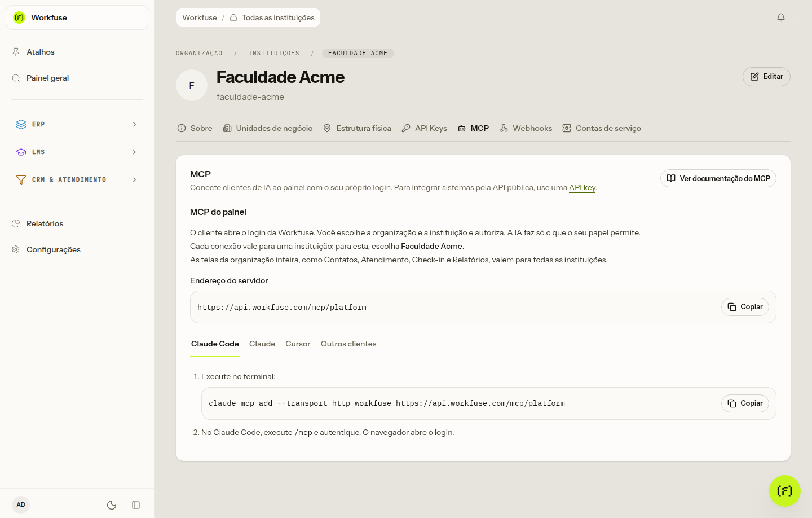Viewport: 812px width, 518px height.
Task: Toggle dark mode with the moon icon
Action: coord(112,505)
